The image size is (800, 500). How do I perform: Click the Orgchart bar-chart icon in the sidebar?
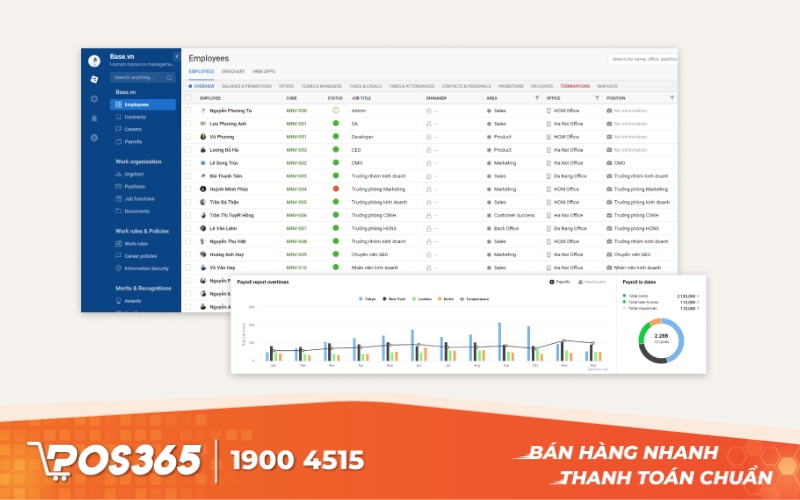click(118, 174)
